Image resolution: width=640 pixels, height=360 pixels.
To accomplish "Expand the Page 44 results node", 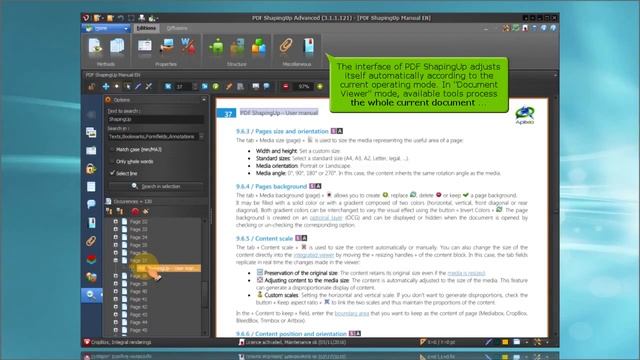I will (x=116, y=322).
